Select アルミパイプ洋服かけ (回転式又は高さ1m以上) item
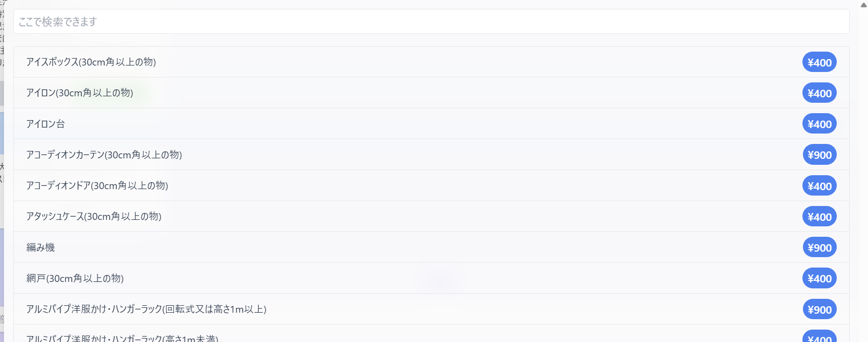Image resolution: width=868 pixels, height=342 pixels. [146, 309]
